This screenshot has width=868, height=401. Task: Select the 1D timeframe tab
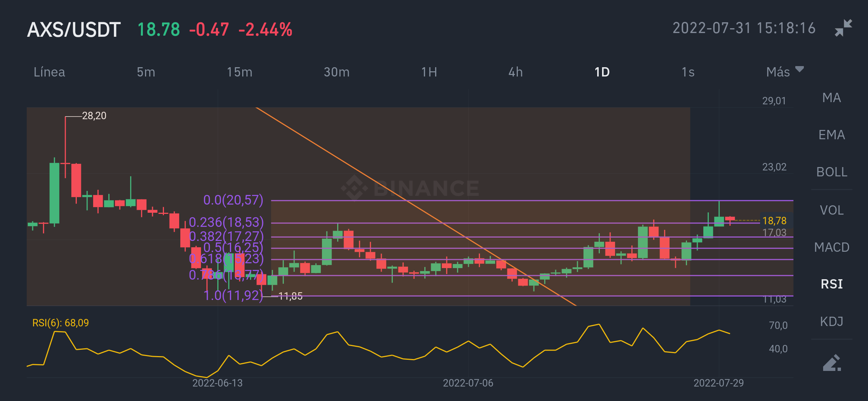click(x=602, y=72)
